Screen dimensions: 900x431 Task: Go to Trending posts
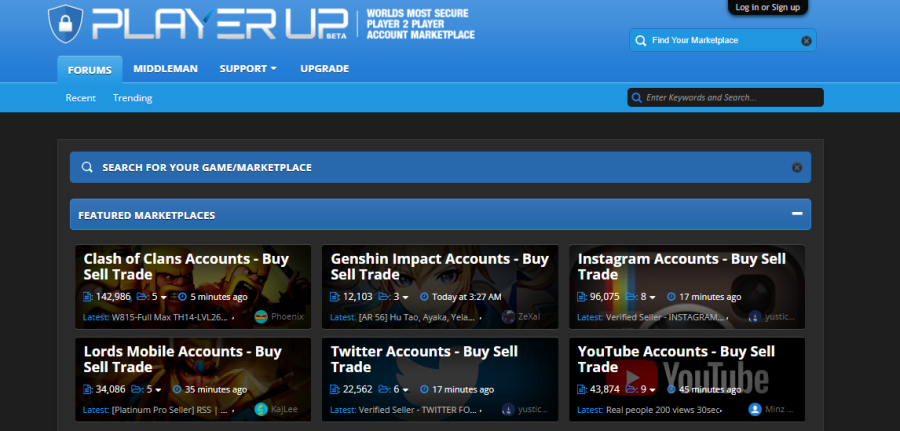(x=133, y=98)
